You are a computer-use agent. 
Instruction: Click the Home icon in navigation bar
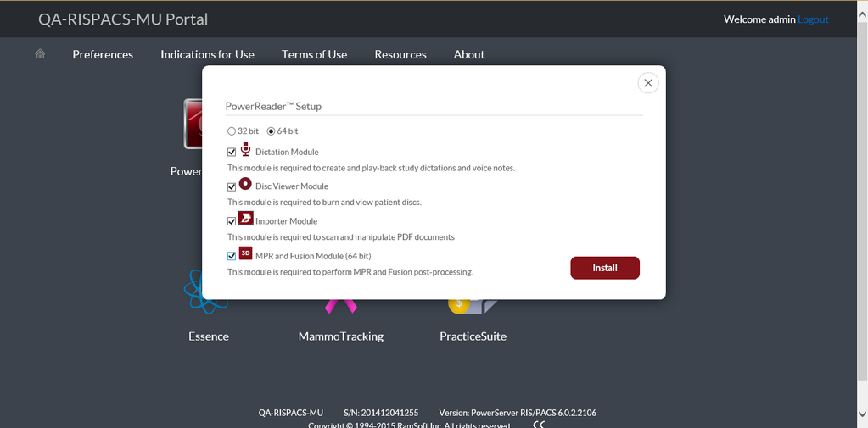point(40,54)
